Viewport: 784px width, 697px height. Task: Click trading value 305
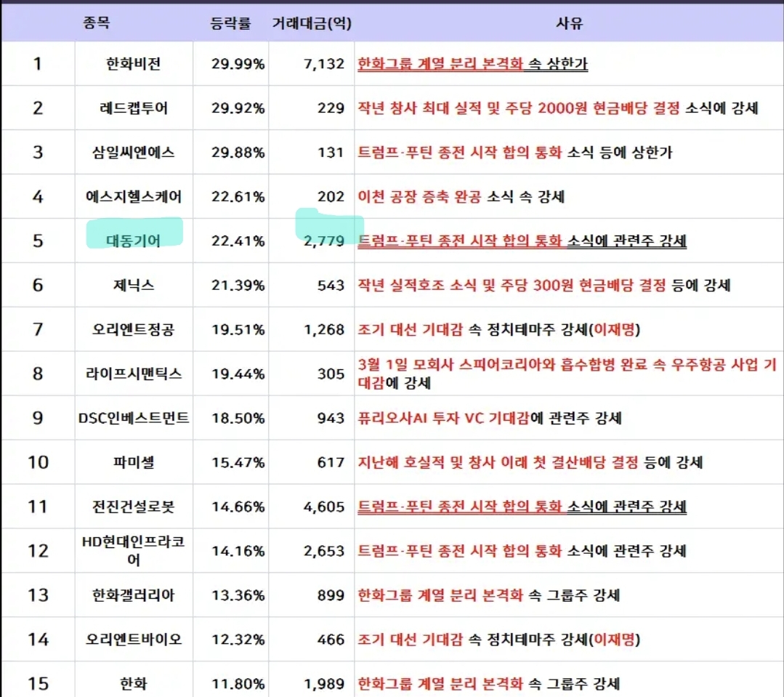click(331, 374)
